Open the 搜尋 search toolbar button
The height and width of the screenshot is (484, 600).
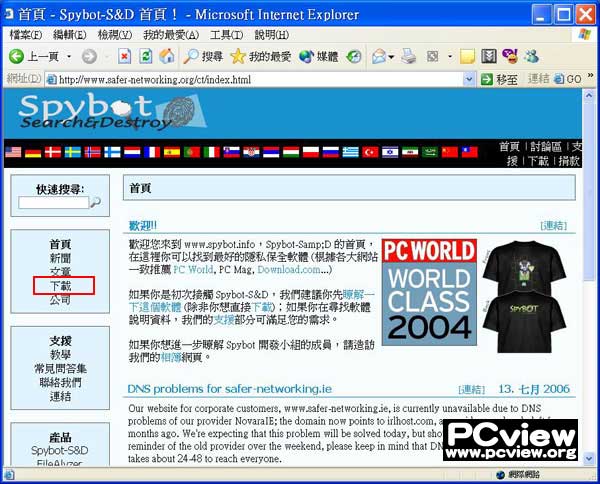[203, 57]
